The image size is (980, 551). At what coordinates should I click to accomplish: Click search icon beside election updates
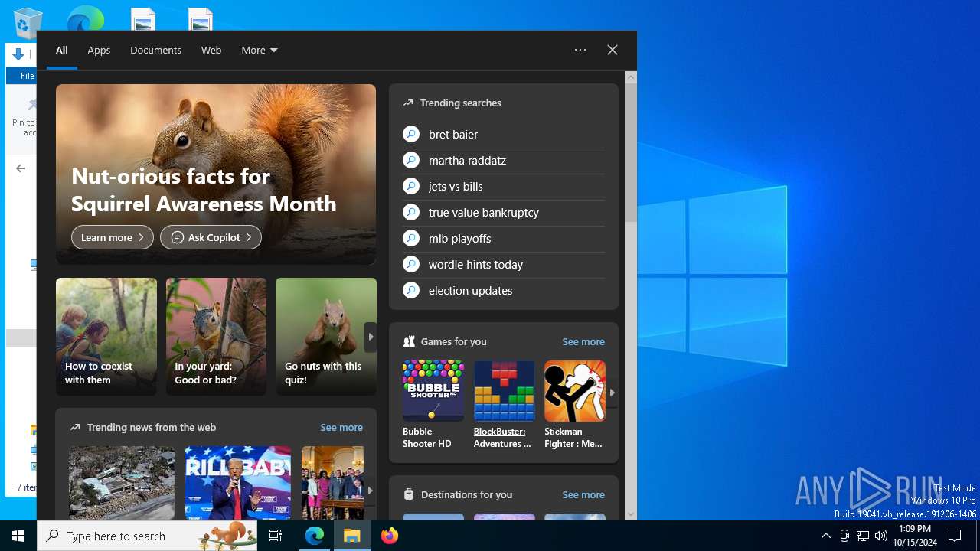(411, 290)
